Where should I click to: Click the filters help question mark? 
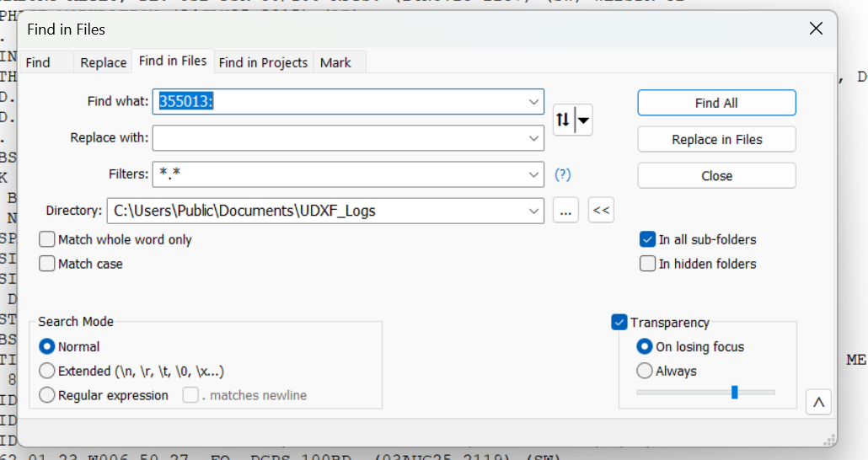[562, 174]
